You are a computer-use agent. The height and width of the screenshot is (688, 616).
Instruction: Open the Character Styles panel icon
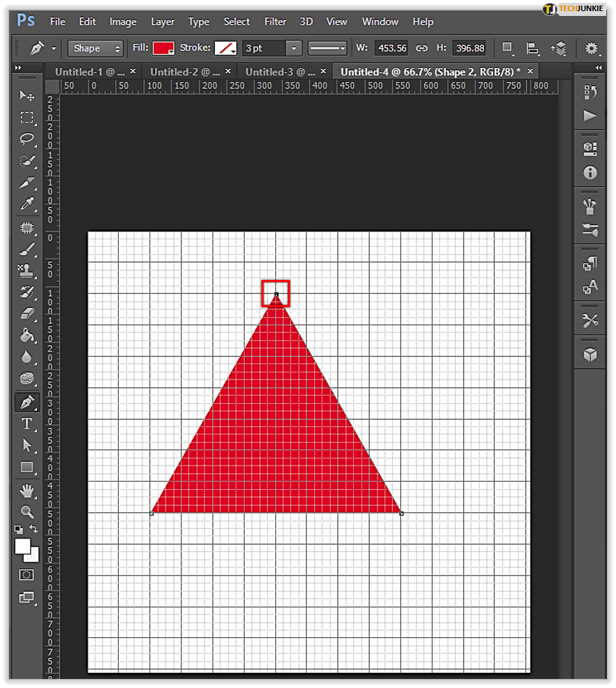(590, 287)
